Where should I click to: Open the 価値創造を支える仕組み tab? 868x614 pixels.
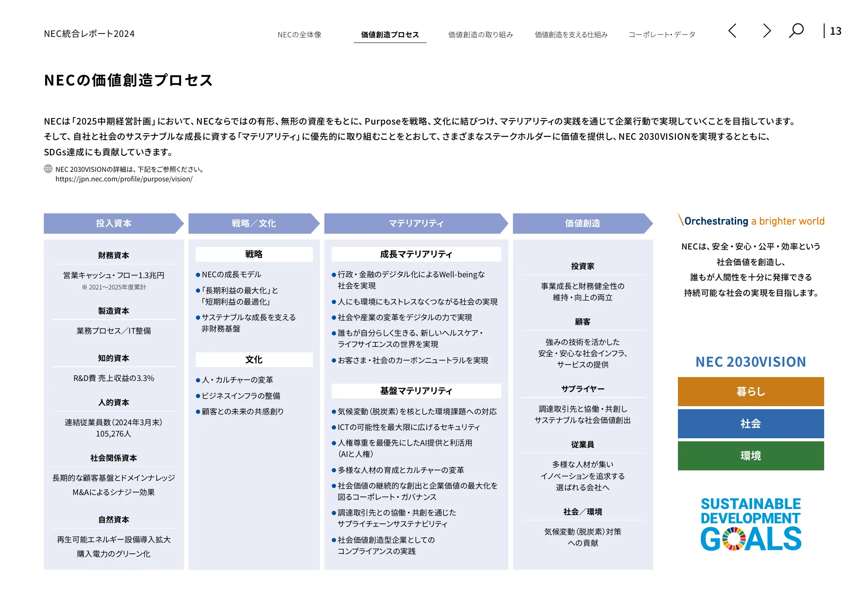571,35
